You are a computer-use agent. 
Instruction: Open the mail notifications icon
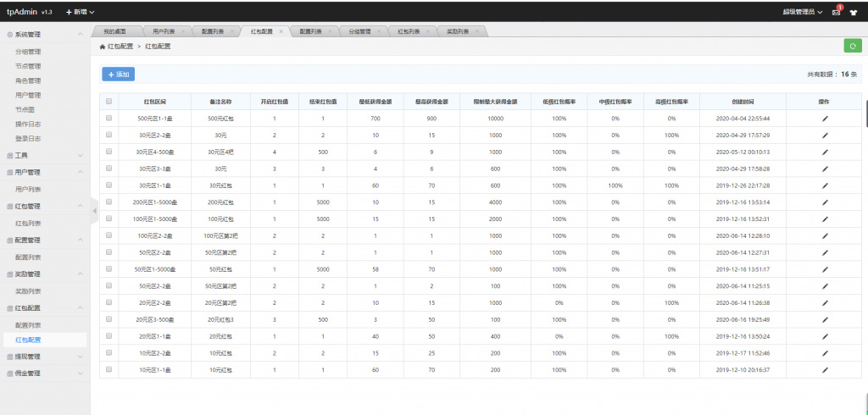(836, 12)
